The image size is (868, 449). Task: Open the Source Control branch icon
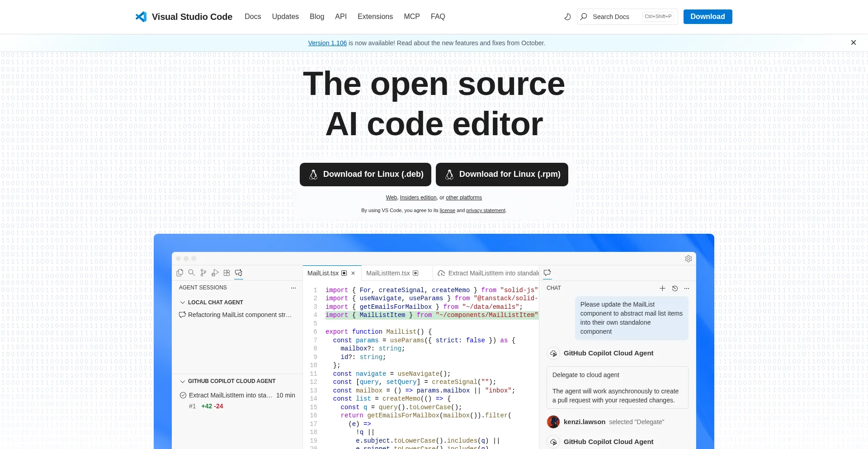(203, 273)
